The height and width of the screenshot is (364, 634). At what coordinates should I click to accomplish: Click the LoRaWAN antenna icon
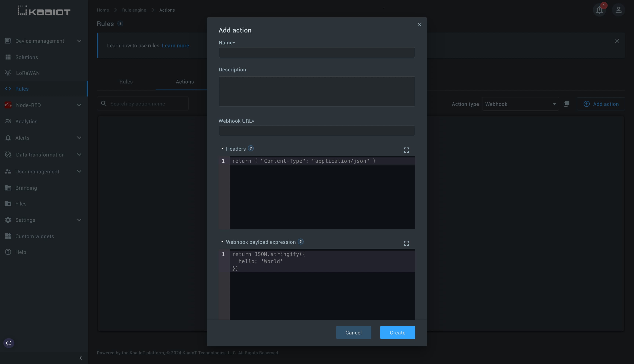tap(8, 73)
